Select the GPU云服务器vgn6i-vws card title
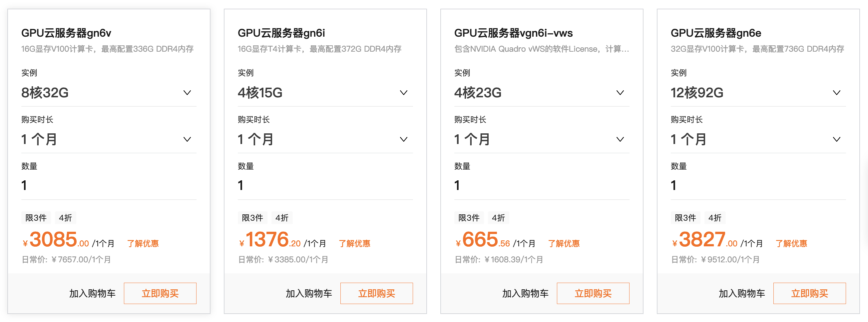This screenshot has width=868, height=322. 513,33
